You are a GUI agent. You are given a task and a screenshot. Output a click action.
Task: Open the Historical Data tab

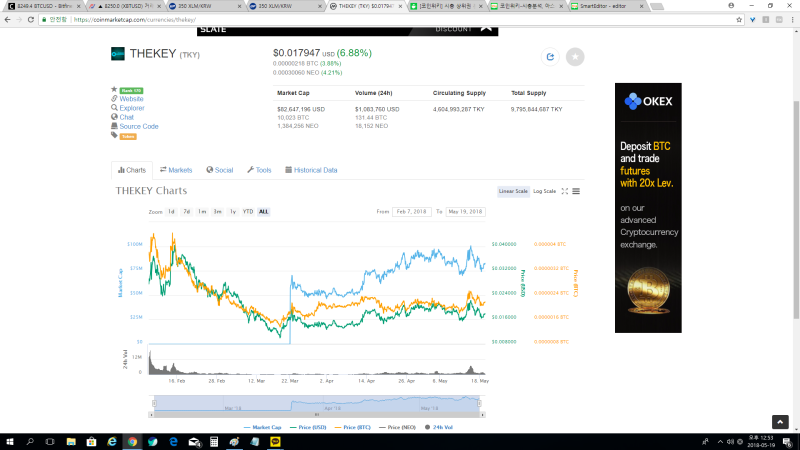click(311, 170)
